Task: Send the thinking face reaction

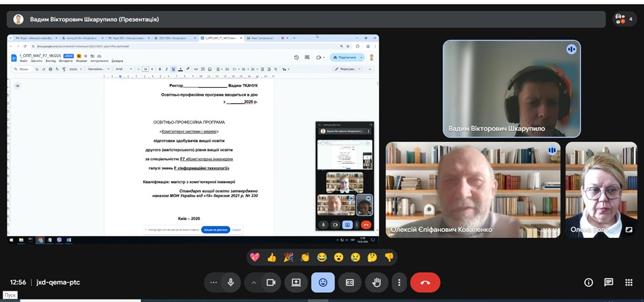Action: click(372, 257)
